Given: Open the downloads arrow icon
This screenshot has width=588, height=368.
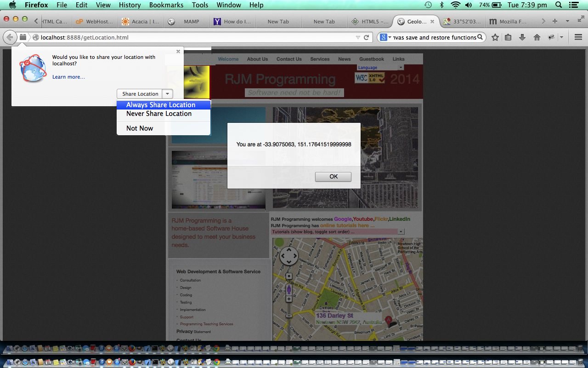Looking at the screenshot, I should (x=522, y=37).
